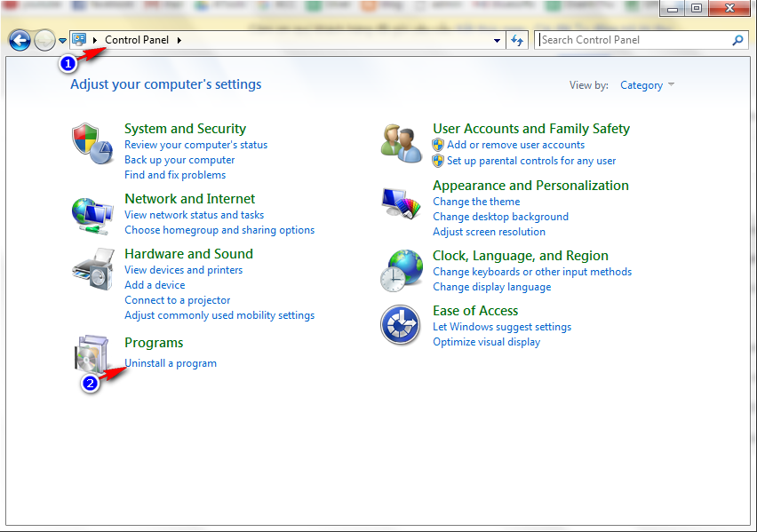Select Control Panel in the address breadcrumb

137,40
